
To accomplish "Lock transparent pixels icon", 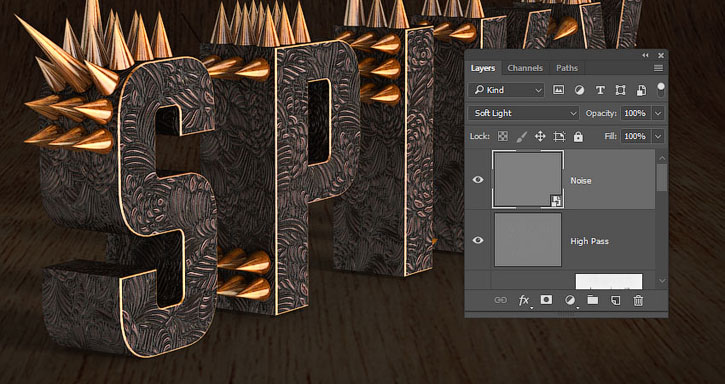I will tap(503, 136).
